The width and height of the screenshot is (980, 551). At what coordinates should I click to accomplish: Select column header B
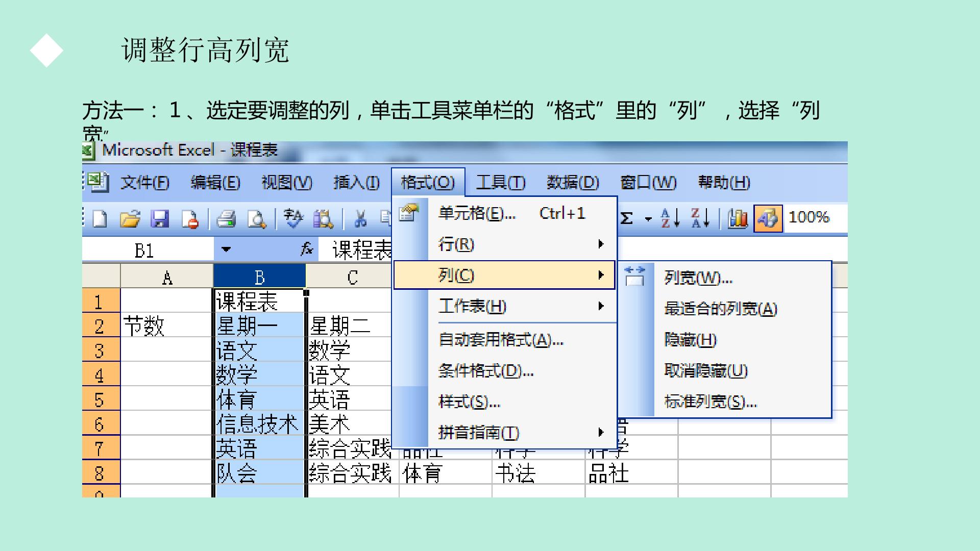pyautogui.click(x=259, y=277)
